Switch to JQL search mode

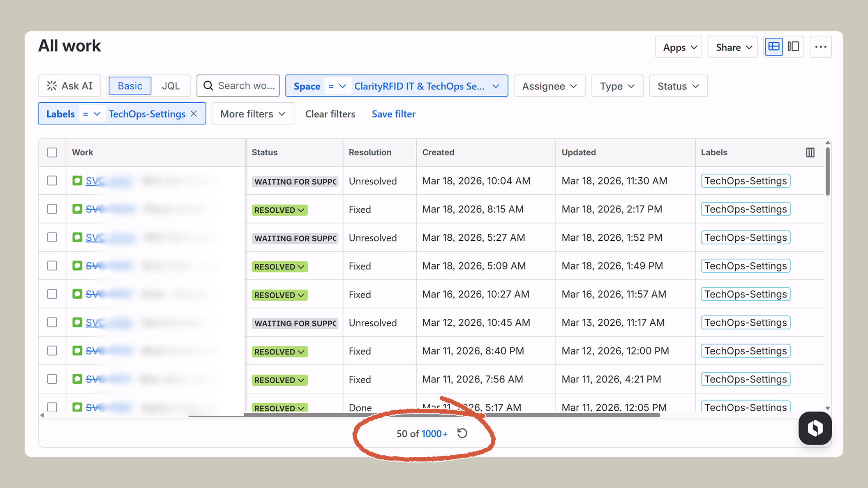pos(171,85)
